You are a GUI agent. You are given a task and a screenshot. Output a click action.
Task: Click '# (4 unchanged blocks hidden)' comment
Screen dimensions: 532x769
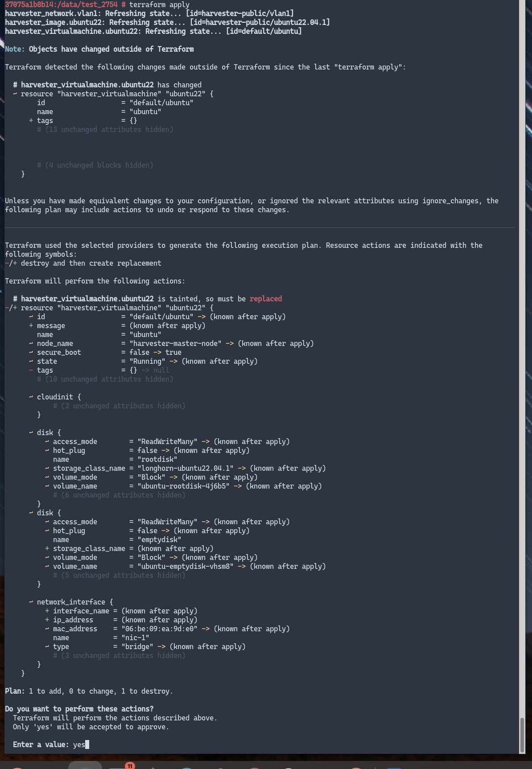coord(95,165)
